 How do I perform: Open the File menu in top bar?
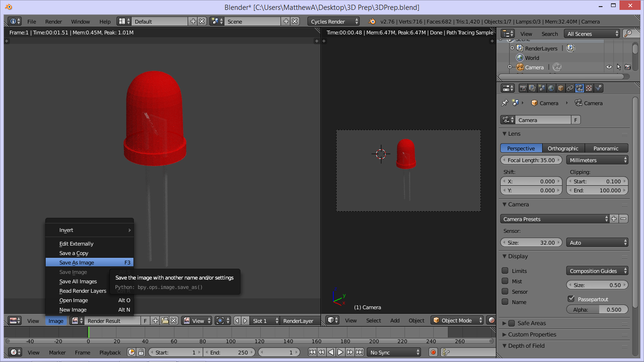click(32, 21)
